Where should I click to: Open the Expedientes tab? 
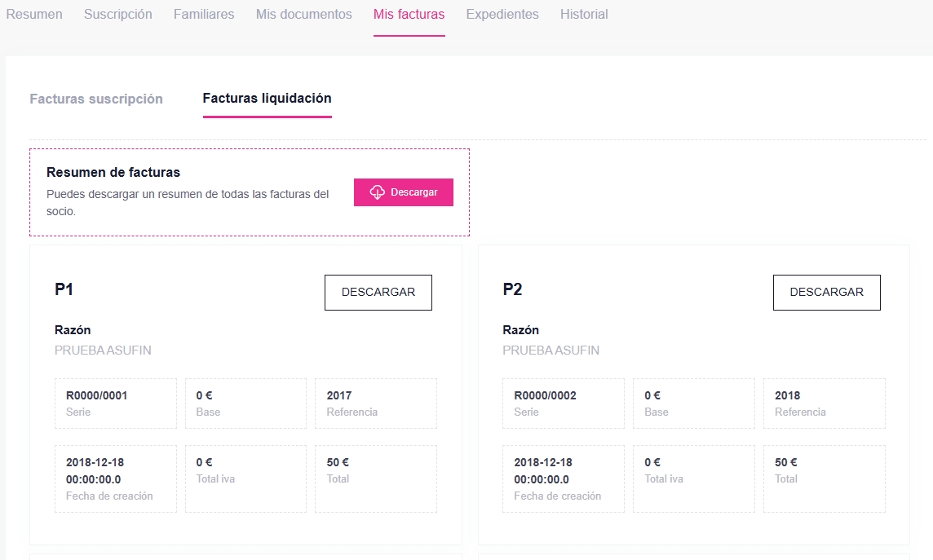(502, 15)
